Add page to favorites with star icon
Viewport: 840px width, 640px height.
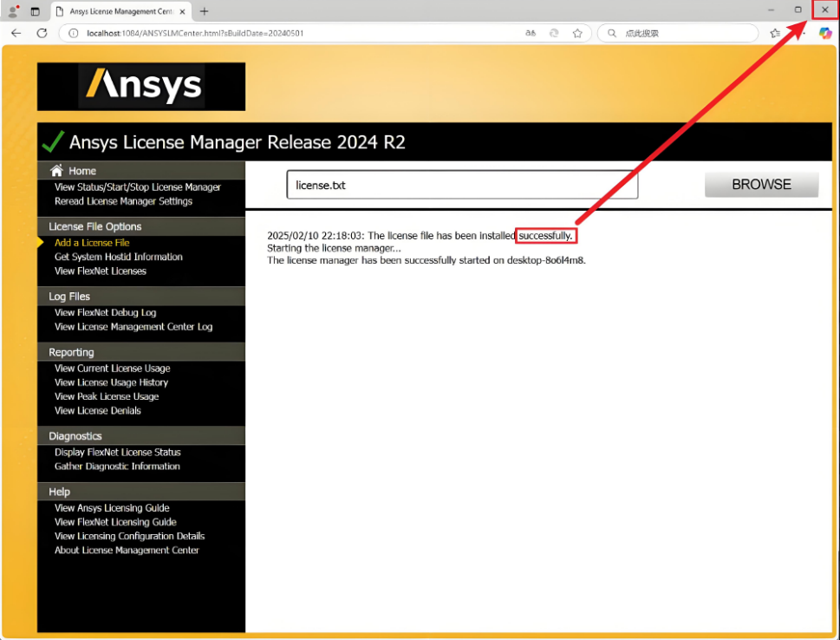(x=577, y=33)
